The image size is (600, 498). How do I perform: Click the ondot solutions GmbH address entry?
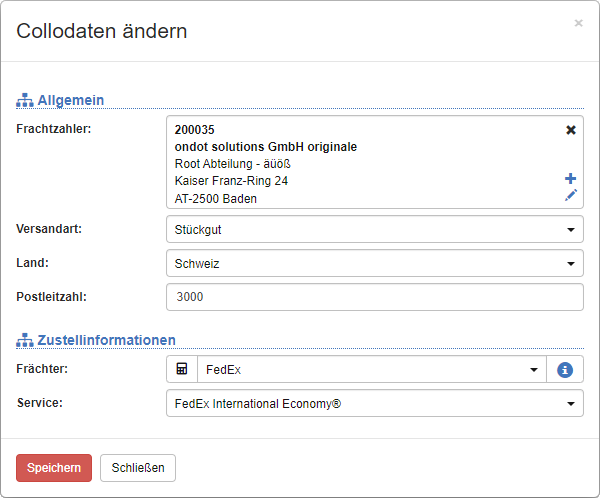tap(265, 147)
